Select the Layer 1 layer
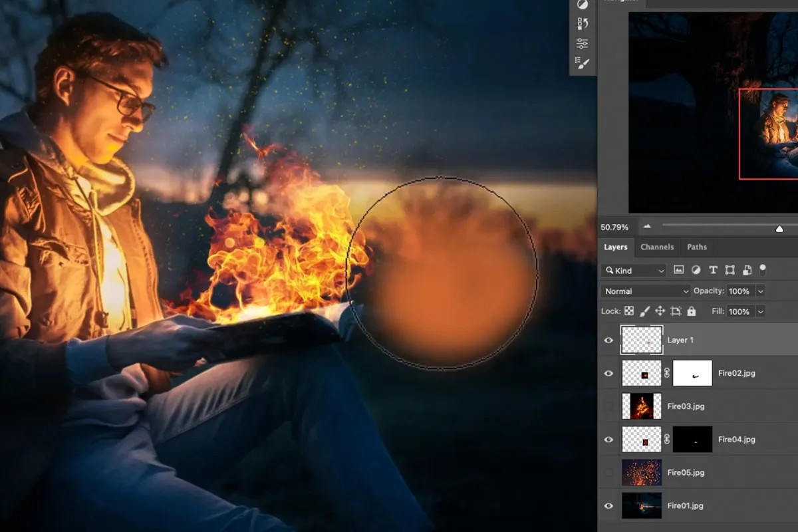 (681, 340)
